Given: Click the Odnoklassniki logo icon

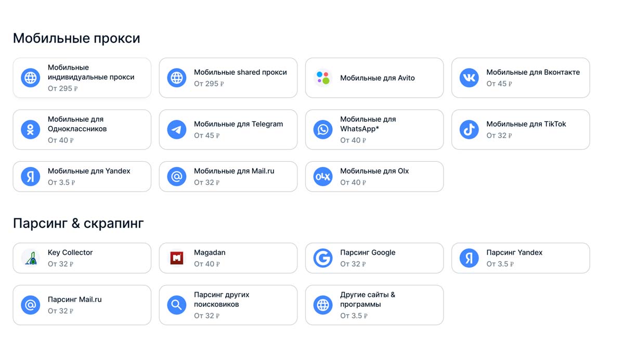Looking at the screenshot, I should point(31,129).
